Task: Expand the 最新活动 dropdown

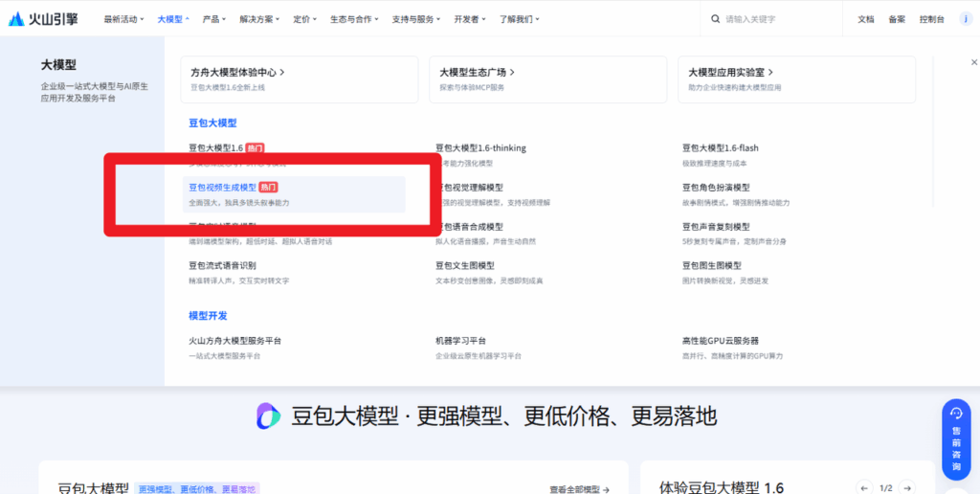Action: (x=123, y=19)
